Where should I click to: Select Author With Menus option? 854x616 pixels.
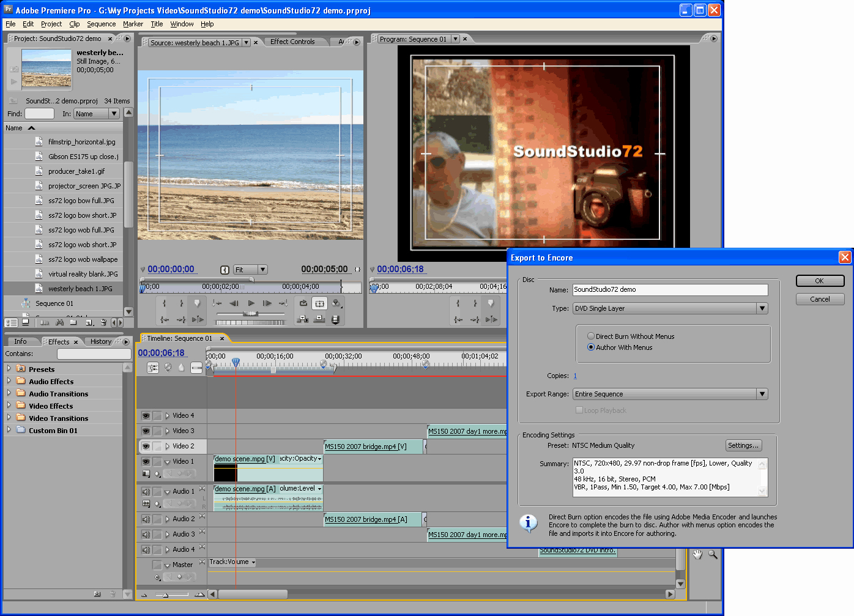coord(591,347)
